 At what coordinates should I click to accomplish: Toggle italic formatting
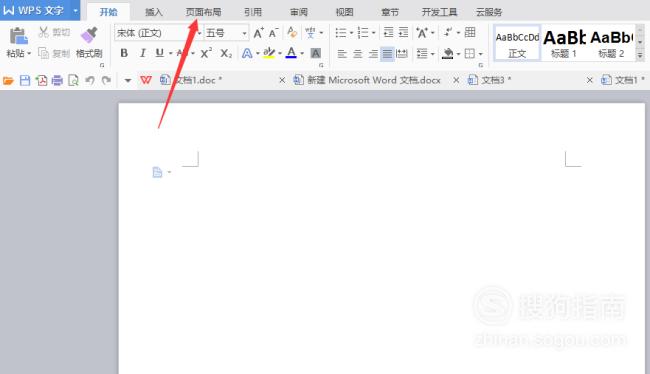point(143,53)
